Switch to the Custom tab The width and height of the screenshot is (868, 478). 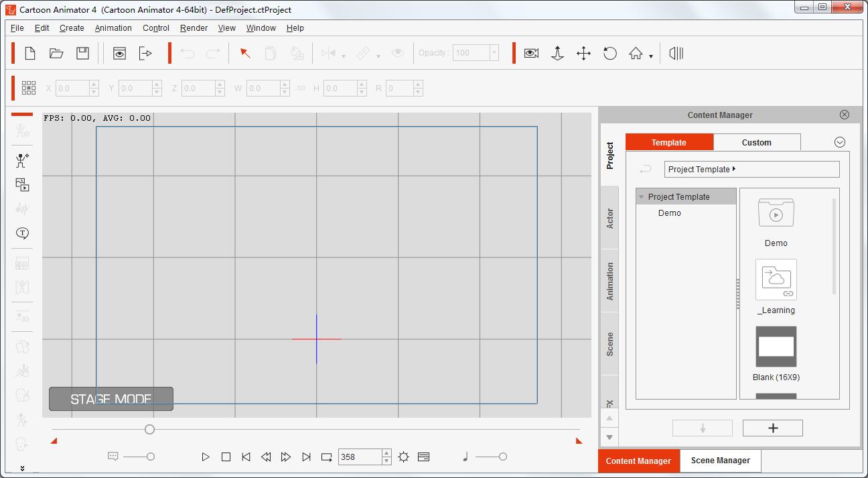click(x=757, y=142)
